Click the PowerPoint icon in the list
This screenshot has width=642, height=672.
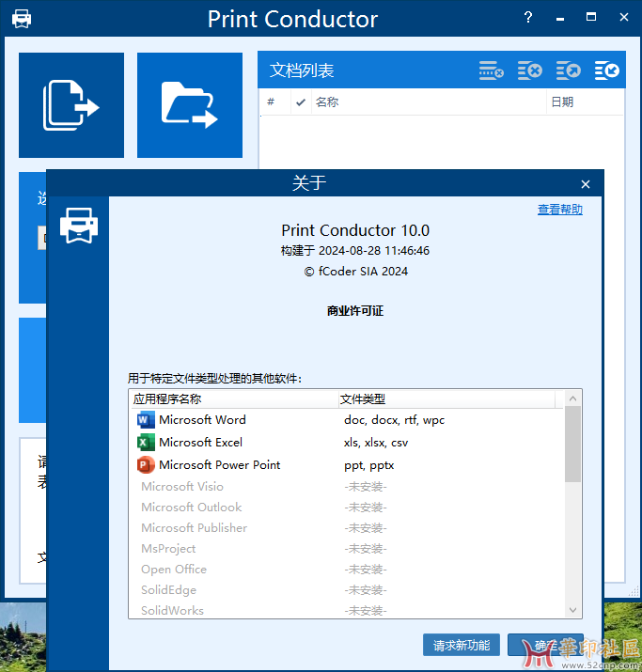pyautogui.click(x=146, y=465)
